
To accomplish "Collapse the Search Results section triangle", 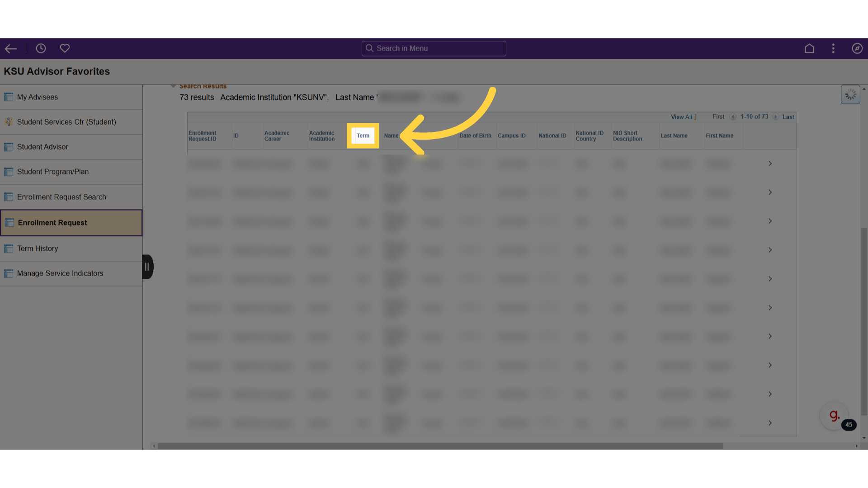I will pos(173,86).
